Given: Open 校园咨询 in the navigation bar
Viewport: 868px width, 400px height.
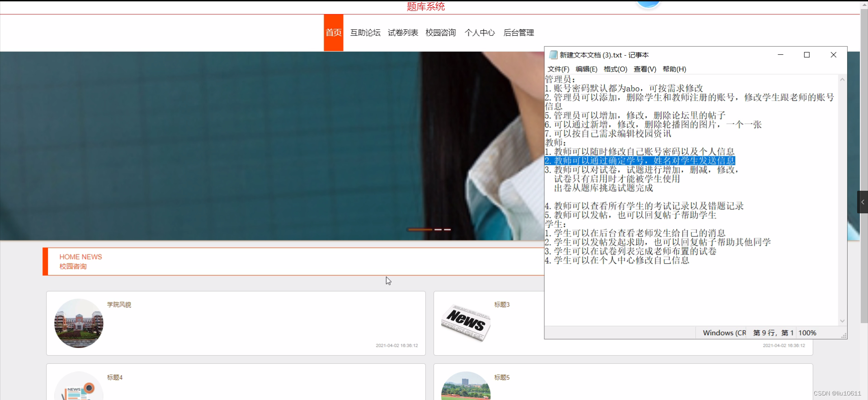Looking at the screenshot, I should pos(441,33).
